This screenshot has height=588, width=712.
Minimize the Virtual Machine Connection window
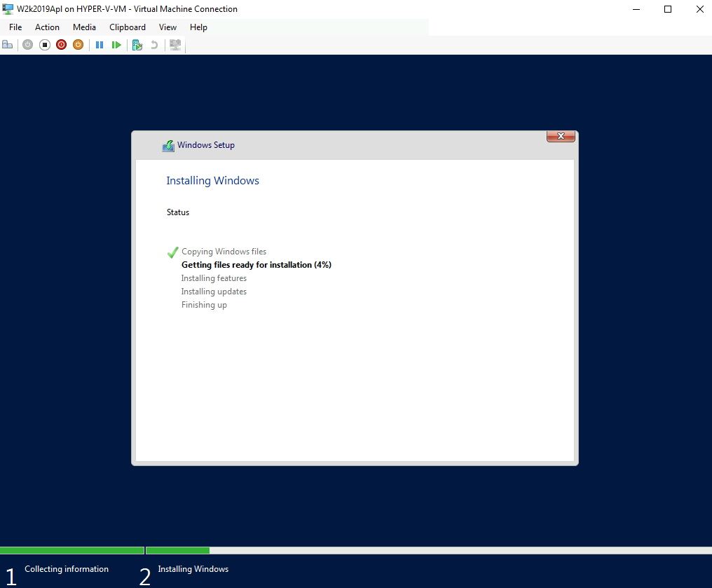[x=636, y=9]
